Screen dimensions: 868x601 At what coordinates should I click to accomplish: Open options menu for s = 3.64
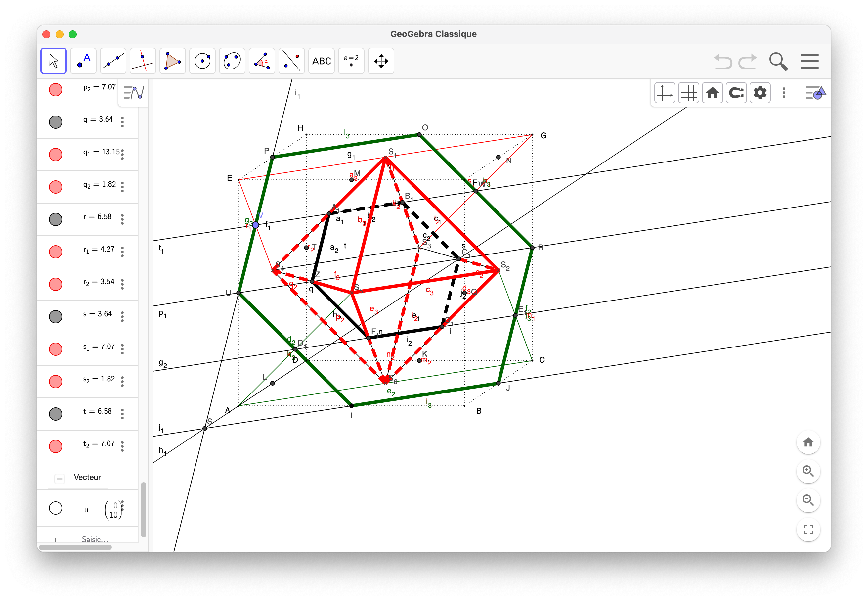(122, 317)
